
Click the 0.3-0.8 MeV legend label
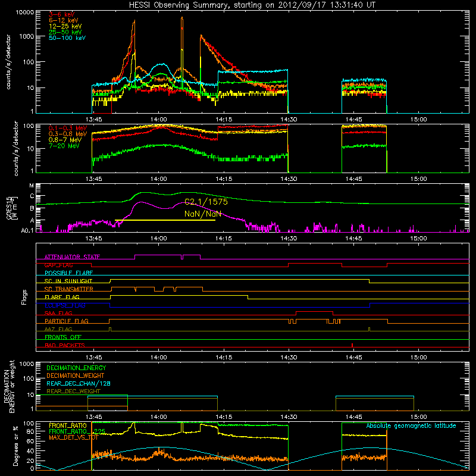coord(68,134)
